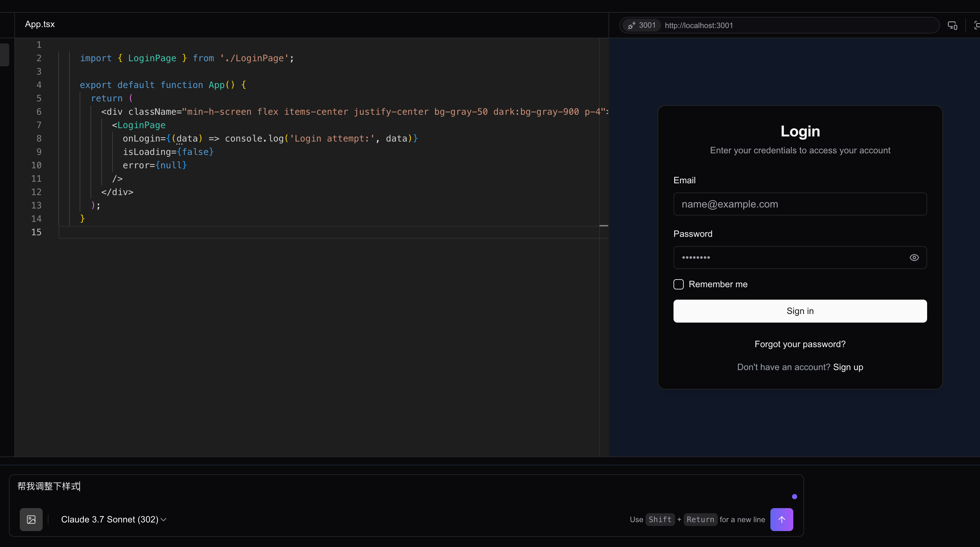The height and width of the screenshot is (547, 980).
Task: Click the Sign up link
Action: (847, 367)
